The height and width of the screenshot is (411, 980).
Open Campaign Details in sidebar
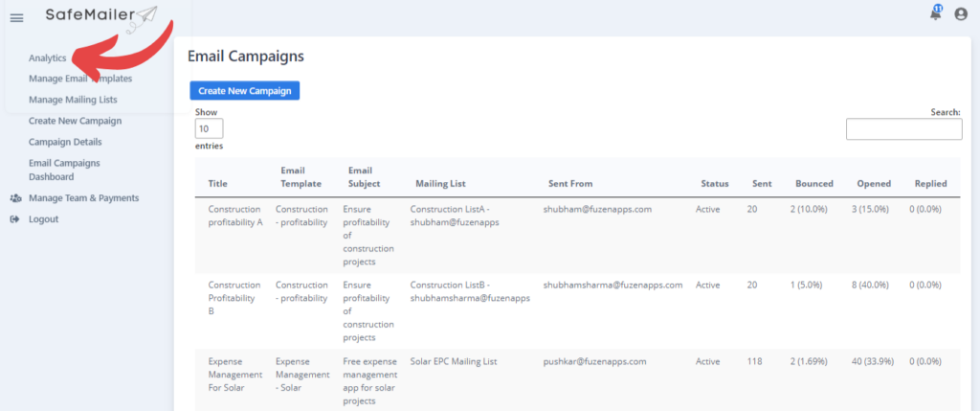(65, 142)
